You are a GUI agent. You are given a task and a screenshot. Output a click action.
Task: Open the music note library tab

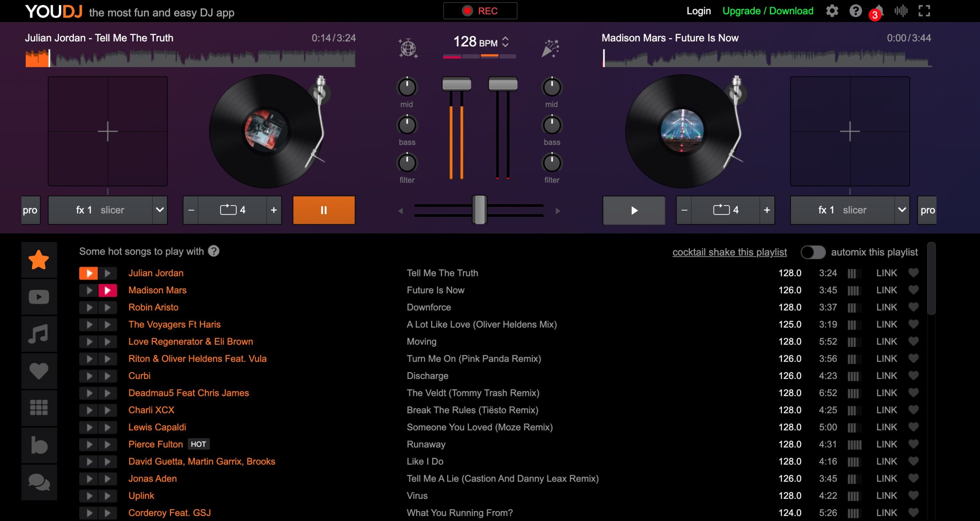point(39,334)
